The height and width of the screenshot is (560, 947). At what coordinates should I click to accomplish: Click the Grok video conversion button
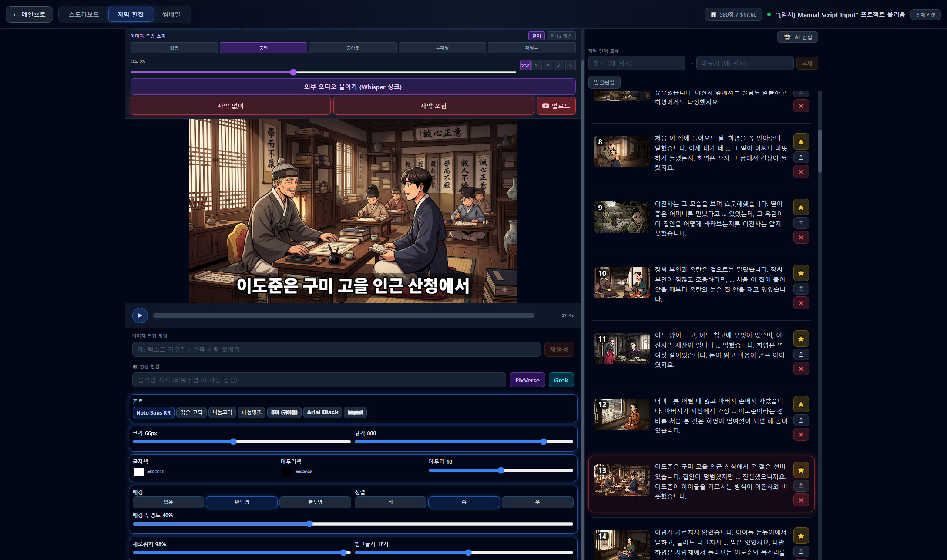pyautogui.click(x=561, y=380)
